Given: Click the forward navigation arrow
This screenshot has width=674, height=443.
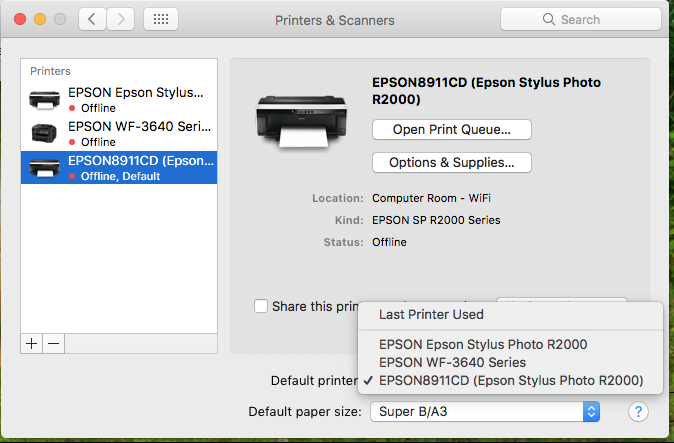Looking at the screenshot, I should click(x=121, y=19).
